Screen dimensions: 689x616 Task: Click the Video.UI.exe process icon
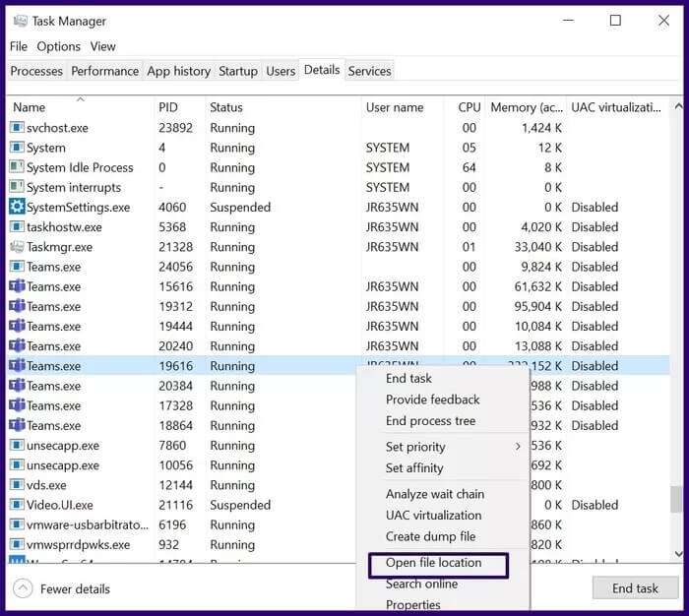[17, 505]
